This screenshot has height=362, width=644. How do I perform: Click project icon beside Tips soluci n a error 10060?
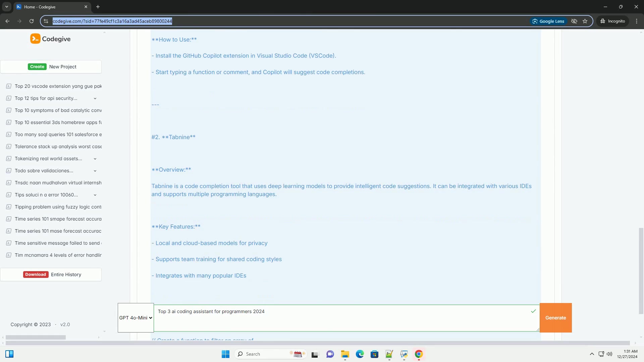(9, 195)
